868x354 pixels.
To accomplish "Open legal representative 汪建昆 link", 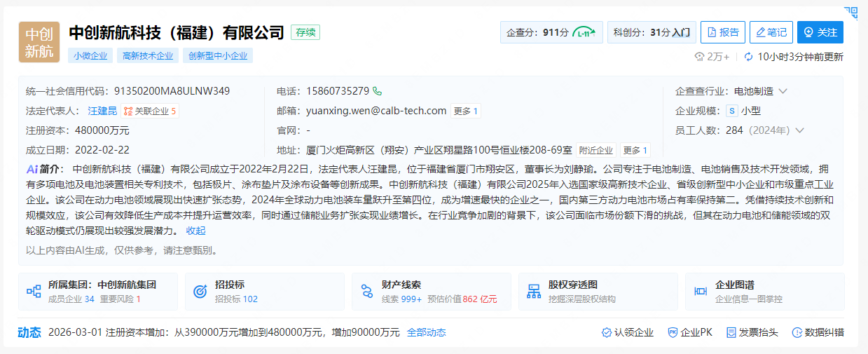I will (102, 111).
